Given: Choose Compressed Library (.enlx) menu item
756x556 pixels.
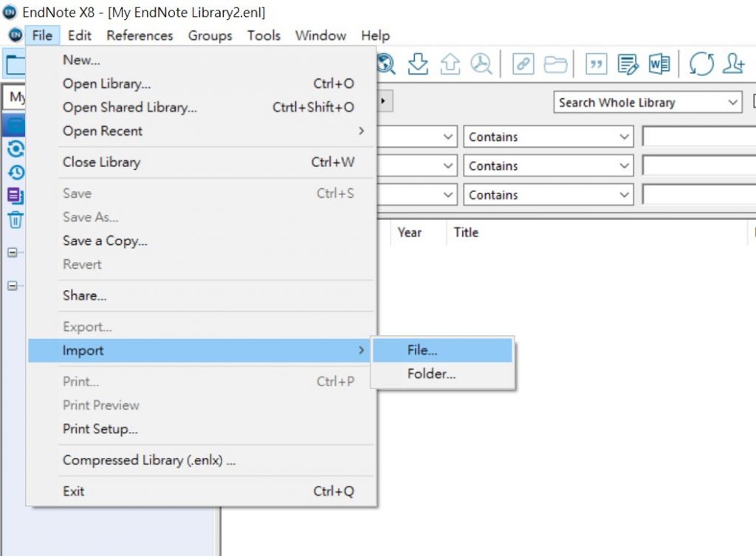Looking at the screenshot, I should (202, 460).
